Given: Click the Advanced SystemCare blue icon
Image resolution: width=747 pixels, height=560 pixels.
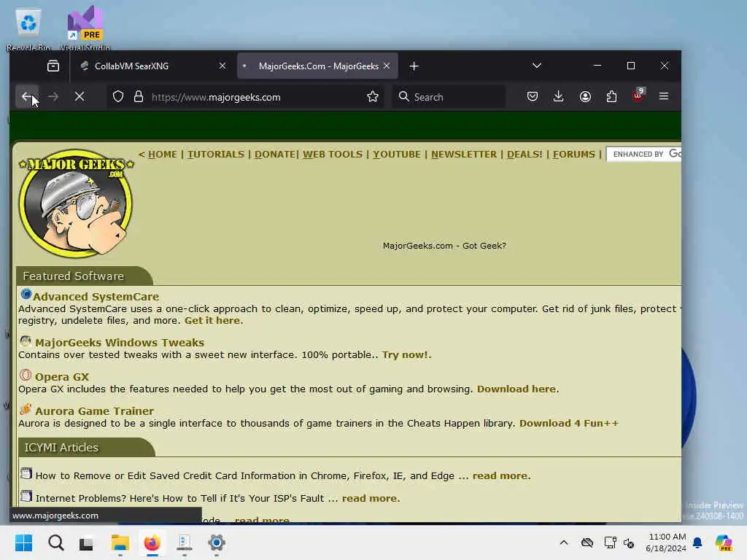Looking at the screenshot, I should click(x=26, y=295).
